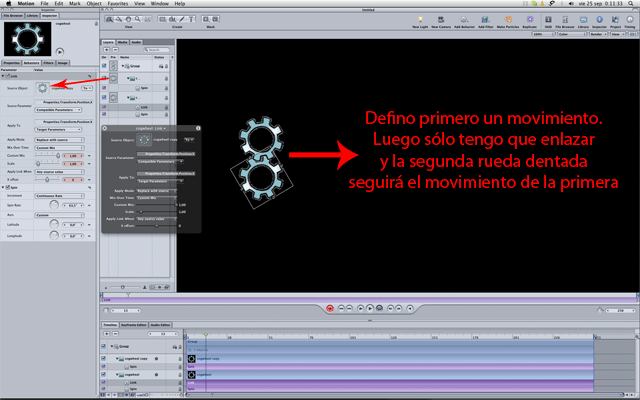Toggle visibility checkbox of Group layer
640x400 pixels.
(x=105, y=64)
